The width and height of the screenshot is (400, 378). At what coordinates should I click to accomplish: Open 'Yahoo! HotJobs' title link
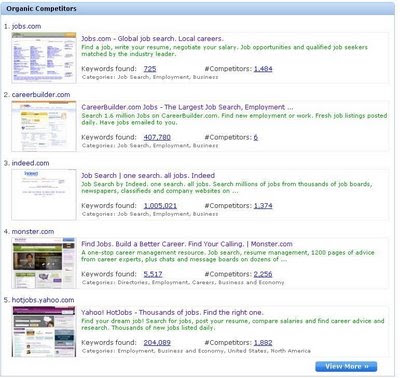click(172, 313)
